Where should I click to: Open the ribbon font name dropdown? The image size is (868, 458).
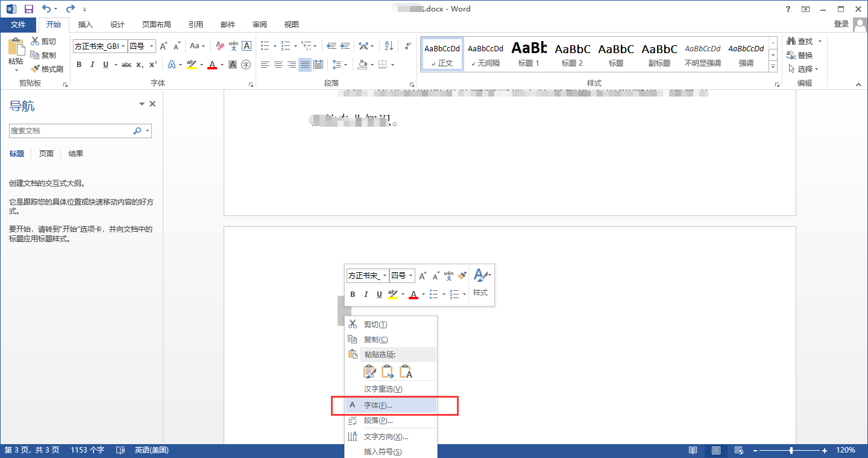pos(124,46)
